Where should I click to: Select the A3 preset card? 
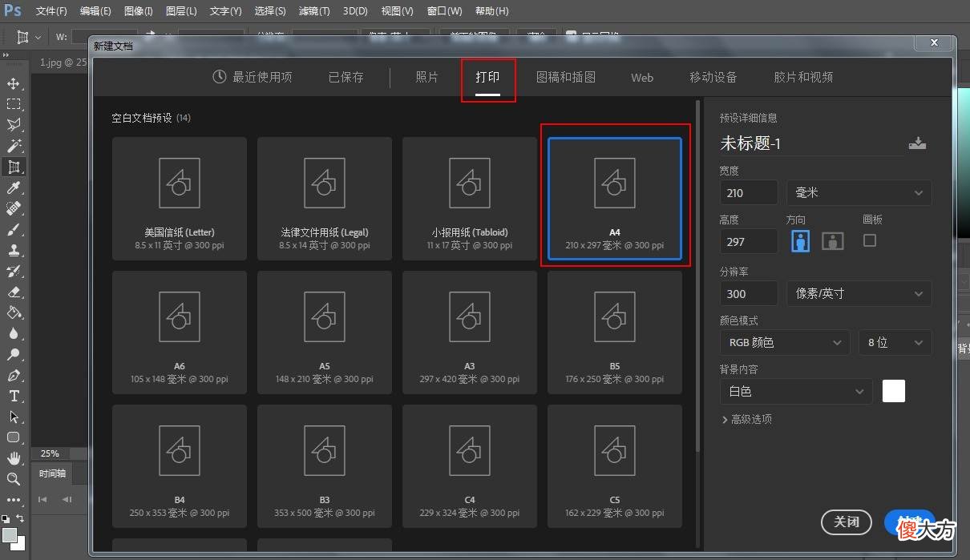pos(470,332)
